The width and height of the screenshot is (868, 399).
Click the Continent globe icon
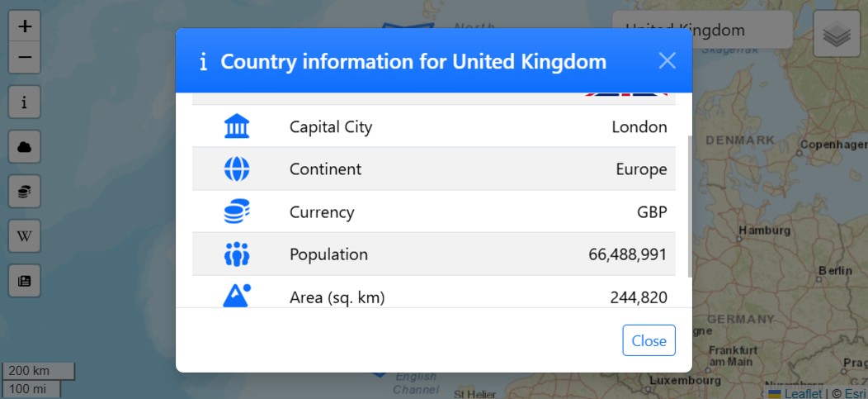[237, 169]
